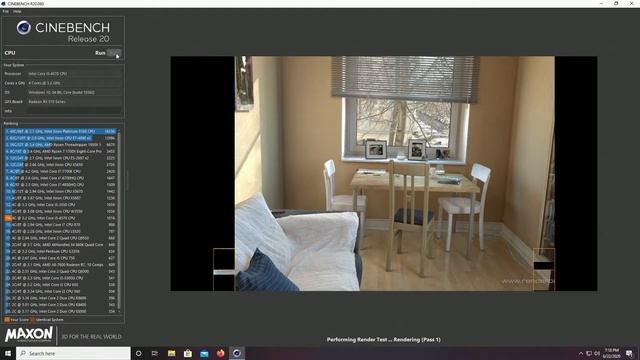Open Firefox from the taskbar
The height and width of the screenshot is (360, 640).
(220, 353)
